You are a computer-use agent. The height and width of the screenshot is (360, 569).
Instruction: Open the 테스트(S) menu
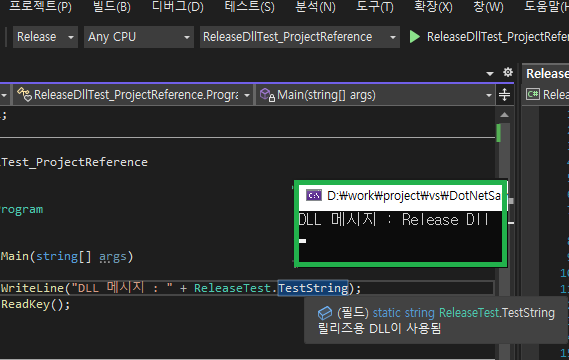249,7
